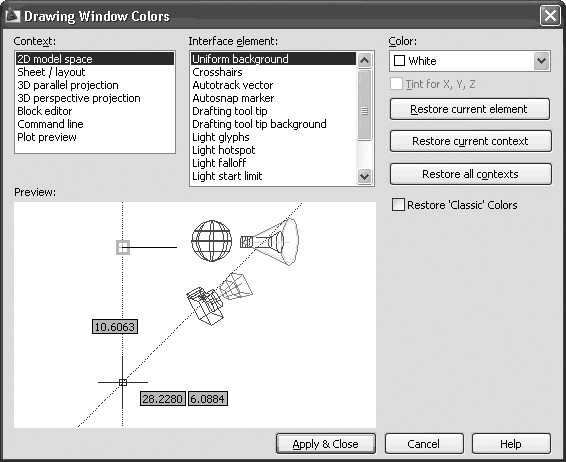
Task: Toggle the Tint for X, Y, Z checkbox
Action: pyautogui.click(x=396, y=84)
